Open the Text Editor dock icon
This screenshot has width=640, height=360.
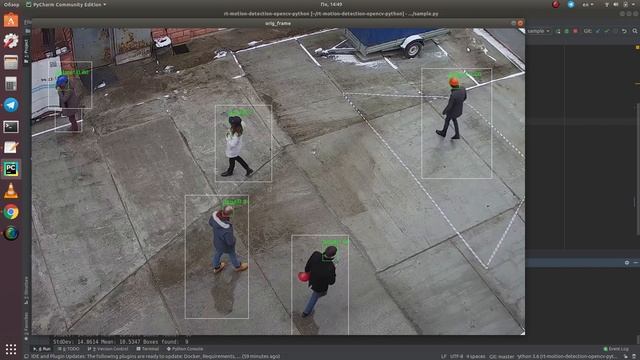pyautogui.click(x=11, y=148)
